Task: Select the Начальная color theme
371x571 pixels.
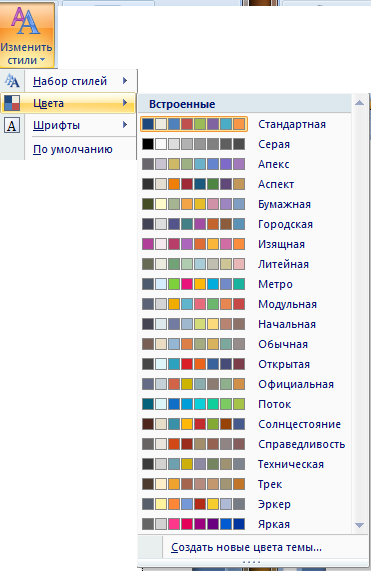Action: (x=245, y=324)
